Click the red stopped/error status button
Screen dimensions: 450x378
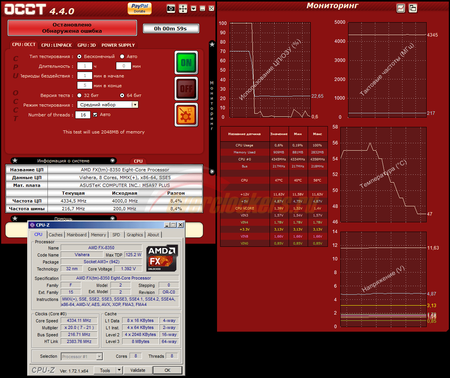click(72, 28)
